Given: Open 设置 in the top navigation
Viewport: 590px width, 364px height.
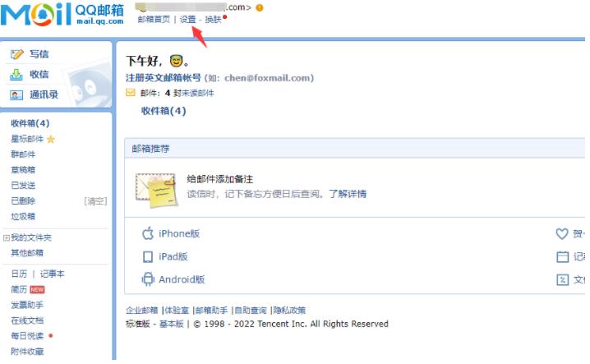Looking at the screenshot, I should click(x=187, y=19).
